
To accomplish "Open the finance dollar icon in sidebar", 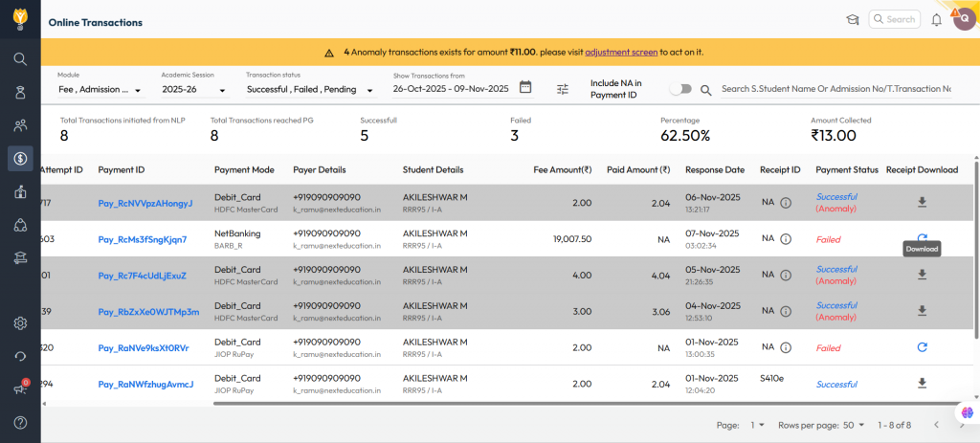I will (20, 158).
